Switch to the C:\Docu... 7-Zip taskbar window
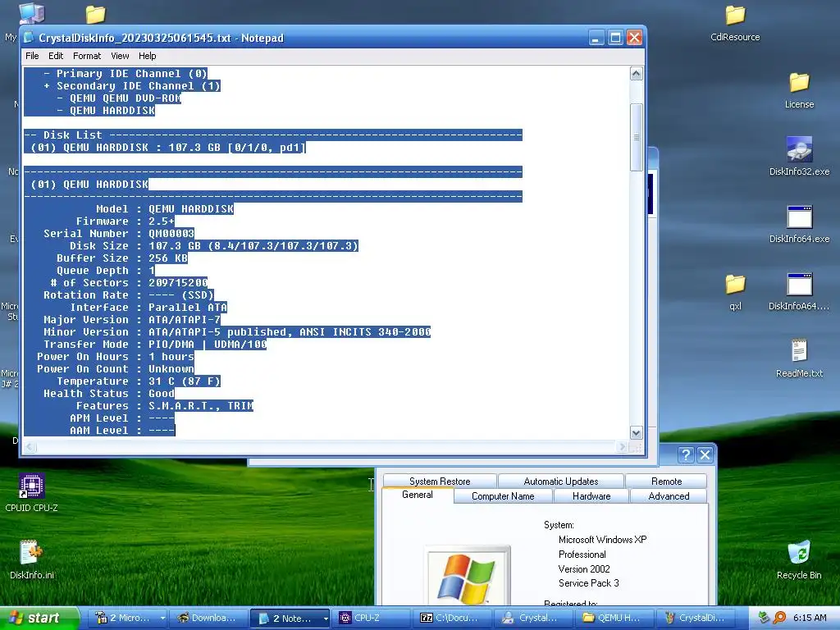This screenshot has width=840, height=630. coord(452,618)
